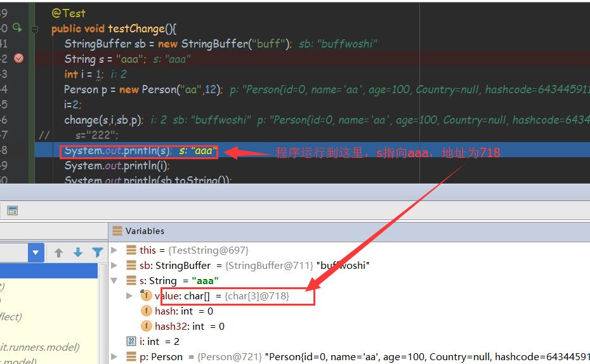Expand the sb StringBuffer variable node
590x364 pixels.
coord(114,265)
